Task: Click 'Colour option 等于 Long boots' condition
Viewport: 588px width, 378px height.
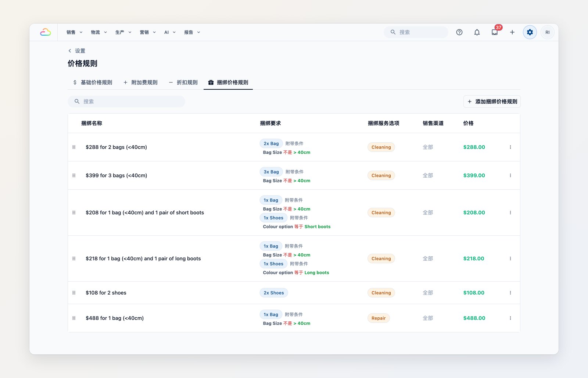Action: tap(296, 272)
